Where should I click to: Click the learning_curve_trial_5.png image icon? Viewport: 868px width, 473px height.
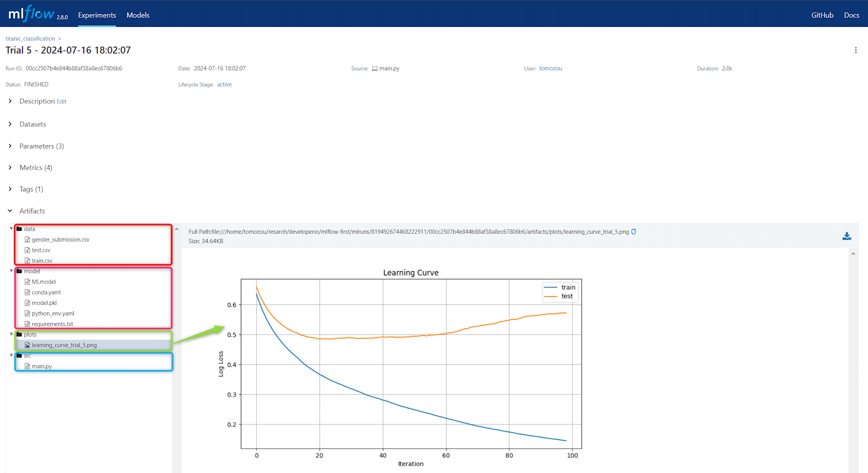click(27, 345)
